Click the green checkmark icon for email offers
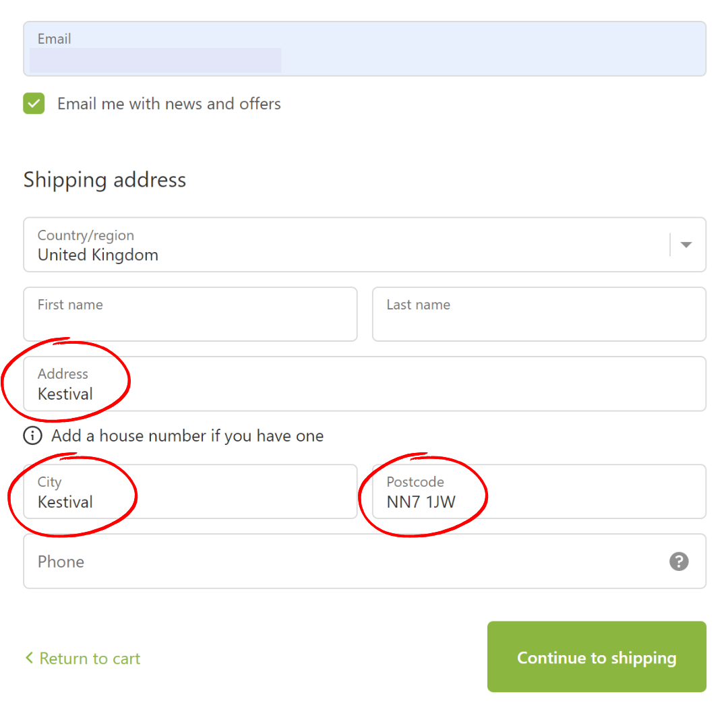Image resolution: width=728 pixels, height=728 pixels. (34, 103)
